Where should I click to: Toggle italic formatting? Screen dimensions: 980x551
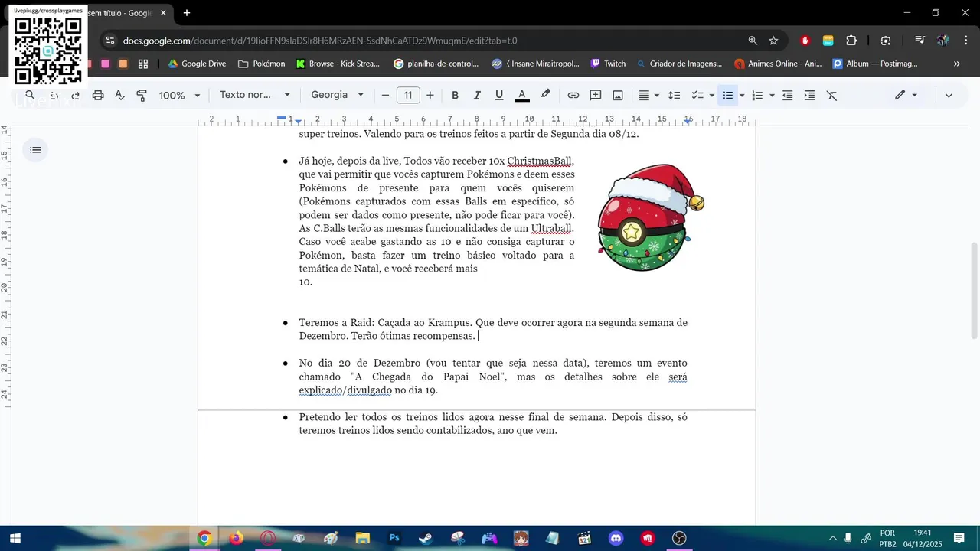point(477,96)
